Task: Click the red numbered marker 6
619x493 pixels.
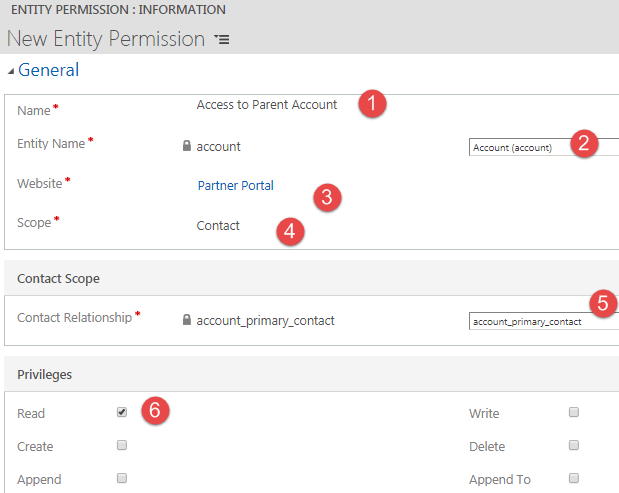Action: pos(154,411)
